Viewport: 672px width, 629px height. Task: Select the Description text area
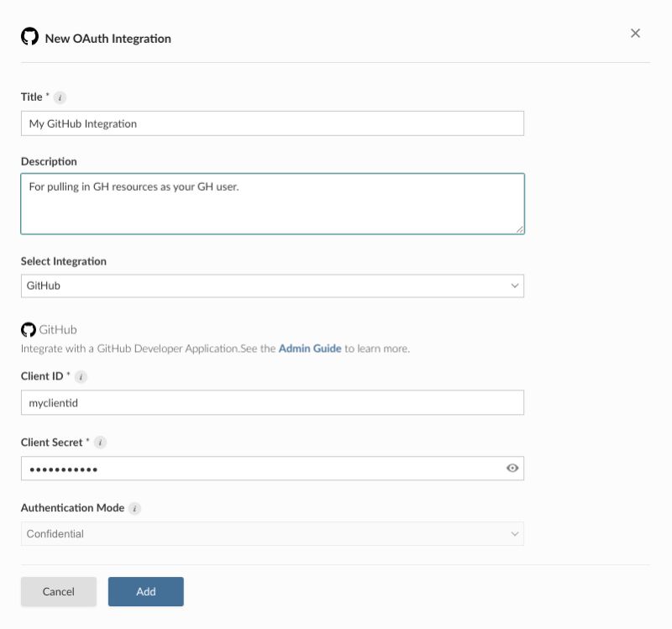click(x=273, y=202)
